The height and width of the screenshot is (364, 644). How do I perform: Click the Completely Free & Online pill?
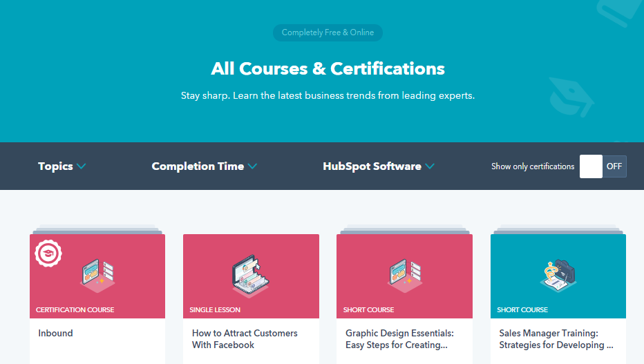[x=328, y=32]
